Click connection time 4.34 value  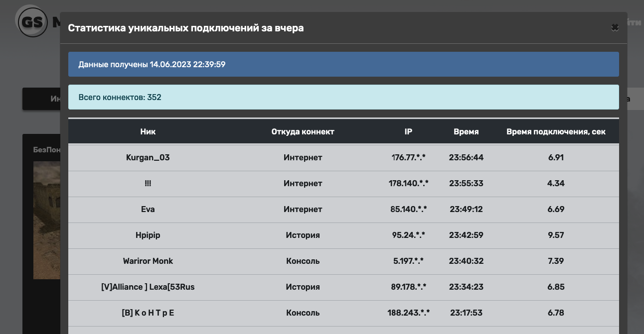(x=556, y=183)
